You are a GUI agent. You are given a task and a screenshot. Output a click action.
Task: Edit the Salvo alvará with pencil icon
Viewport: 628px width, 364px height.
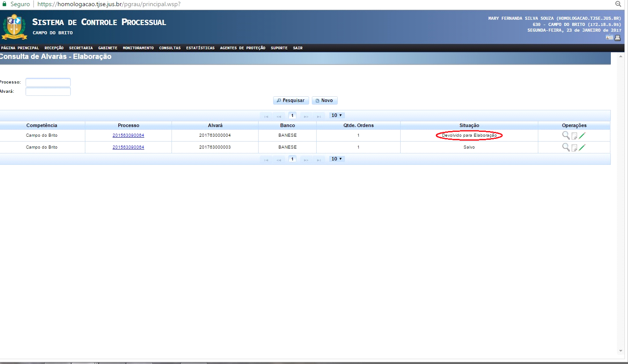click(582, 147)
